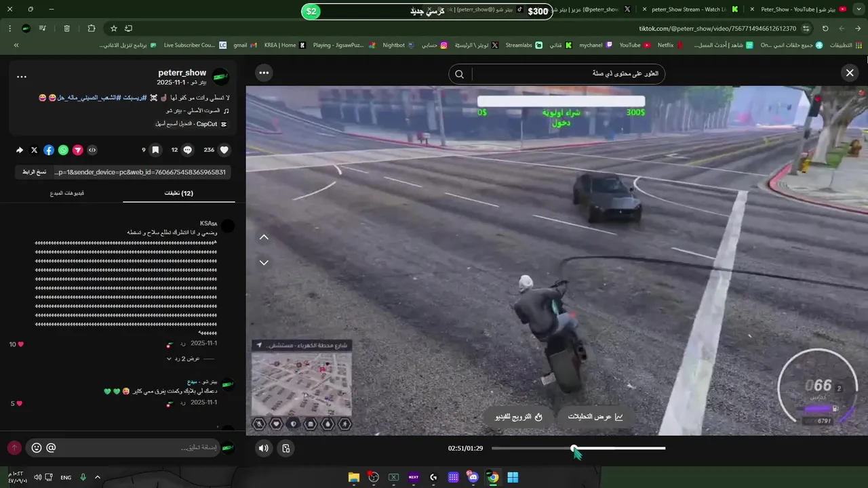Open the YouTube bookmark
The image size is (868, 488).
(635, 45)
